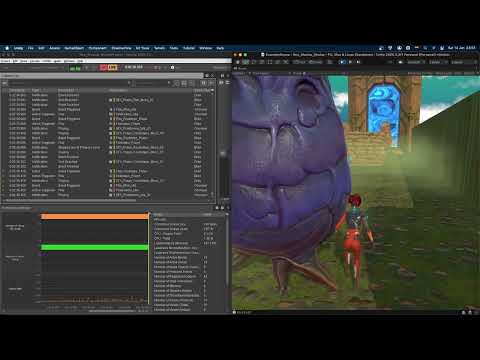Open the Assets menu

tap(55, 48)
